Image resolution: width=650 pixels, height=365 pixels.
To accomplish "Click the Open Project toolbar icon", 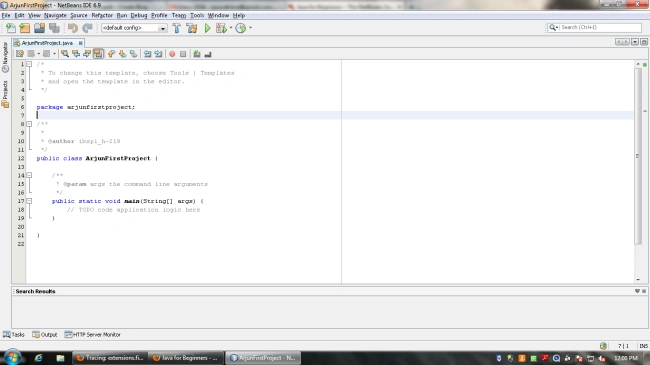I will [39, 28].
